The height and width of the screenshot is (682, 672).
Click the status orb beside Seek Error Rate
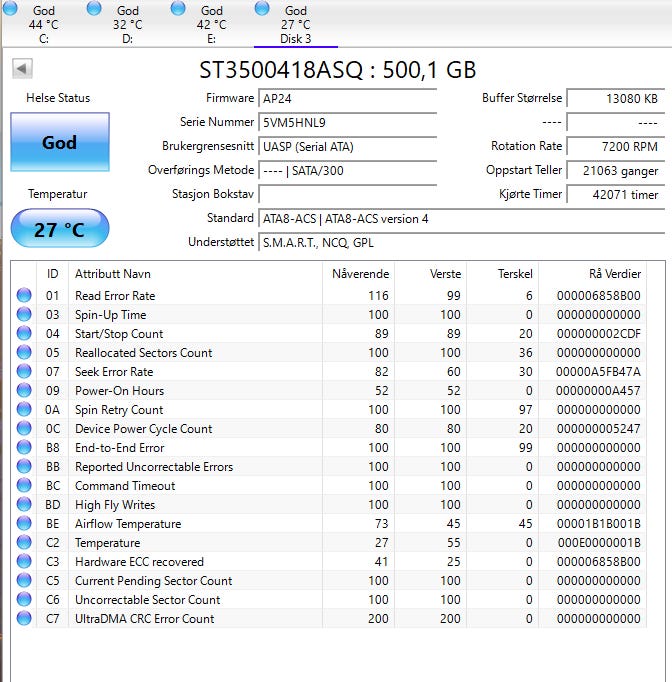[24, 372]
